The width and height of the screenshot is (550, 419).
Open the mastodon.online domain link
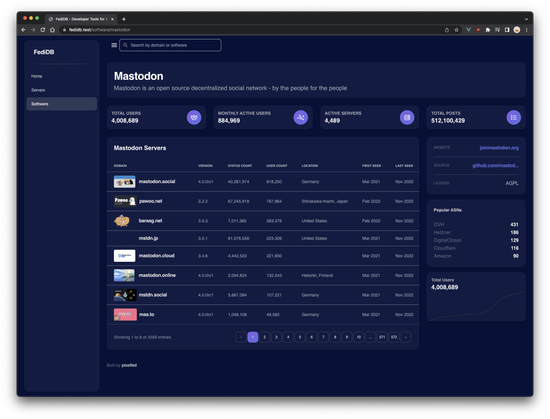pyautogui.click(x=157, y=275)
